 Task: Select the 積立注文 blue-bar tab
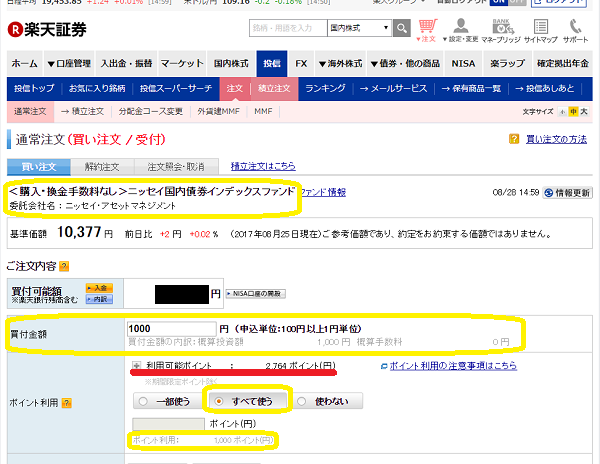click(x=274, y=89)
